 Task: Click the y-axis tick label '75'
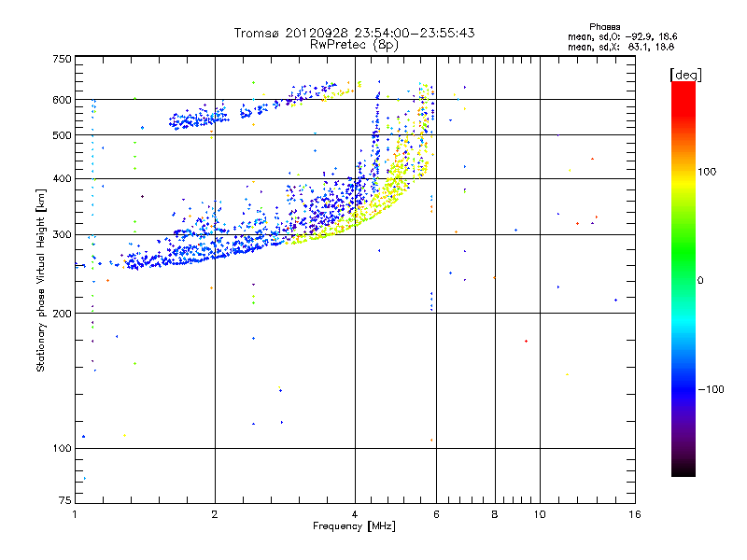coord(65,500)
